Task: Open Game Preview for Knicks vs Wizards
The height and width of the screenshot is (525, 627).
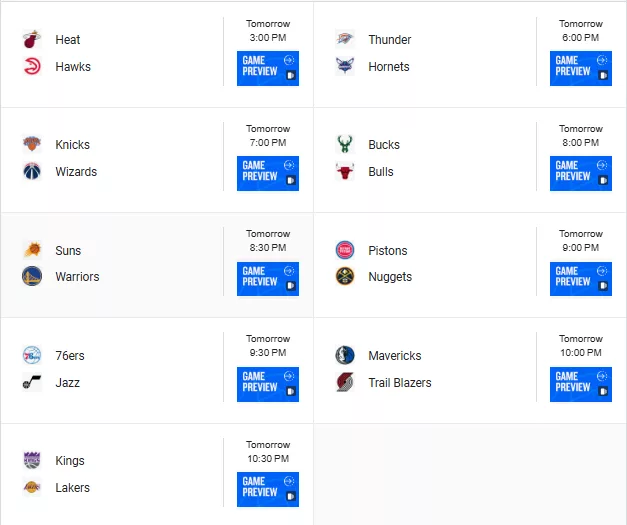Action: pos(268,173)
